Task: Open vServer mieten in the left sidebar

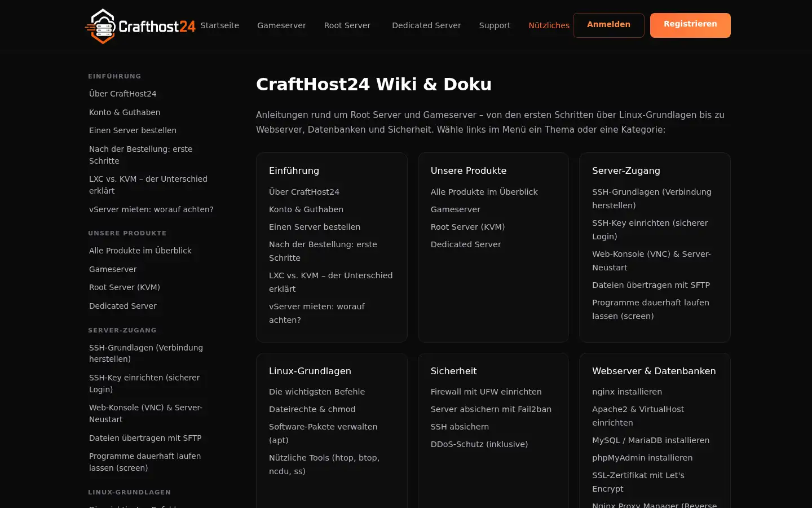Action: pyautogui.click(x=151, y=209)
